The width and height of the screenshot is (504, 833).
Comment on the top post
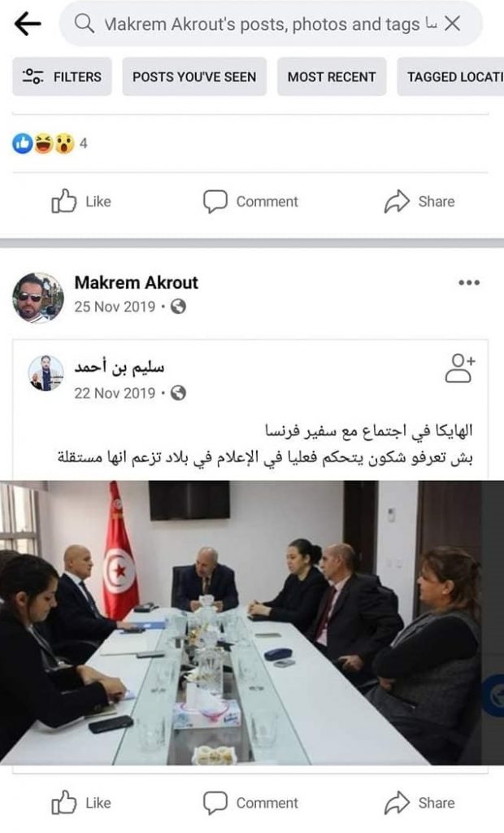(x=250, y=202)
